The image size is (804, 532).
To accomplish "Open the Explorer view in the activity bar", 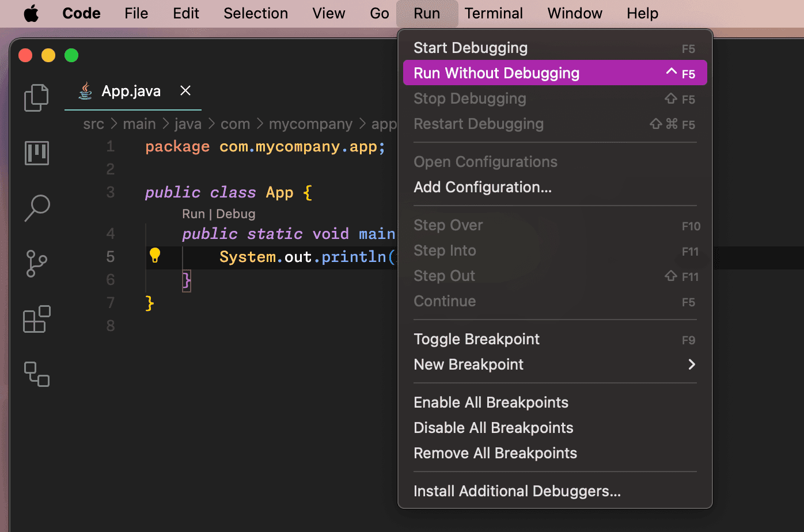I will pyautogui.click(x=36, y=98).
